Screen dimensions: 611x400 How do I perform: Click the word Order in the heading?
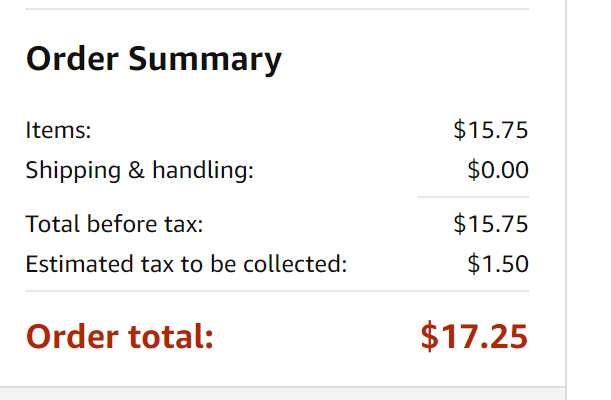pos(72,59)
